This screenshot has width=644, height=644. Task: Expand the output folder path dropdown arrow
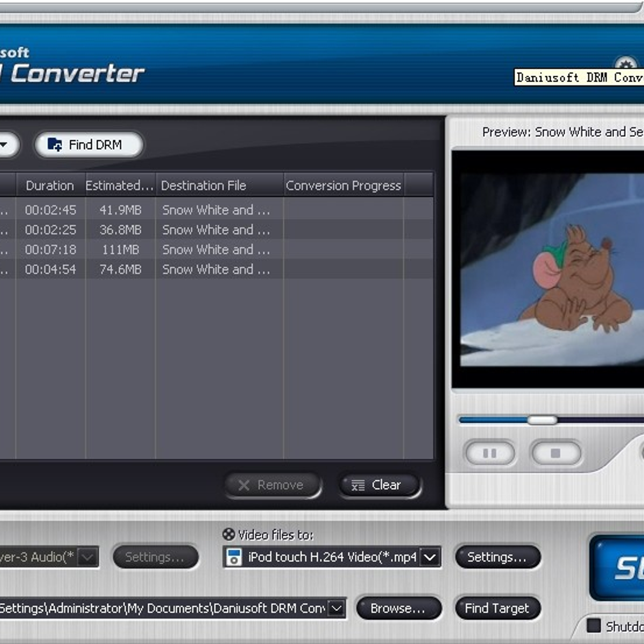click(x=336, y=608)
